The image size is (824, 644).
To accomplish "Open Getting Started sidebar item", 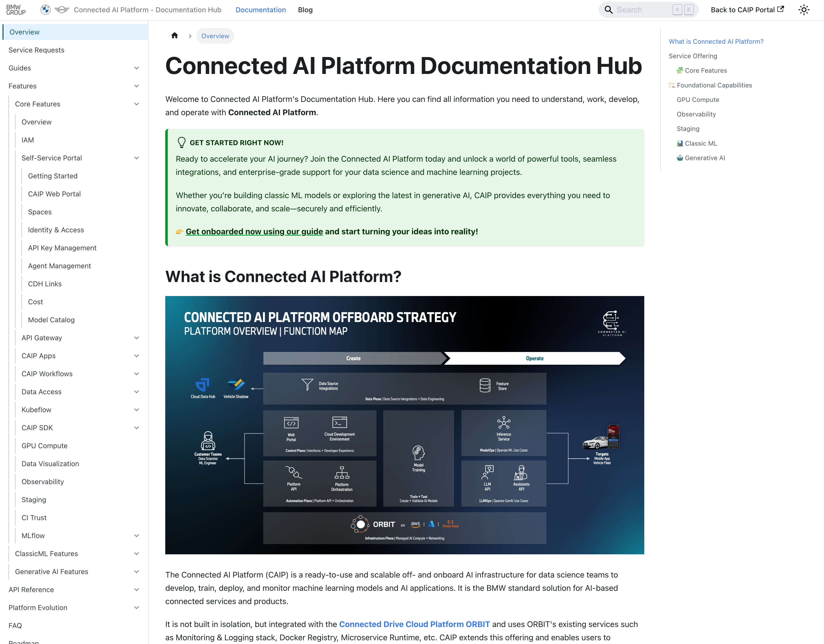I will pos(52,176).
